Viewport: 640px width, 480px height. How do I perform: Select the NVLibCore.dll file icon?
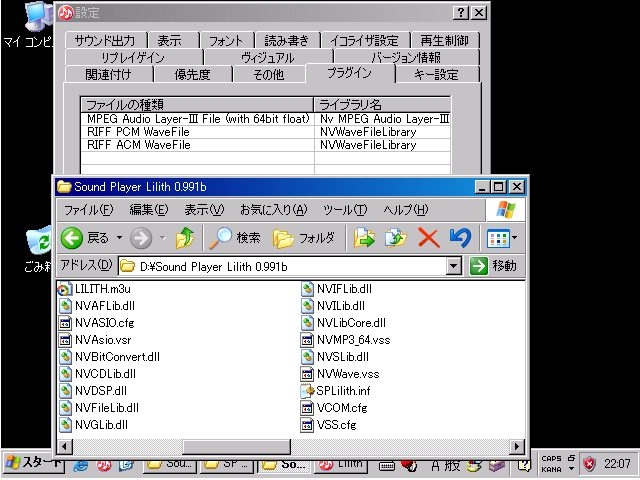(307, 323)
